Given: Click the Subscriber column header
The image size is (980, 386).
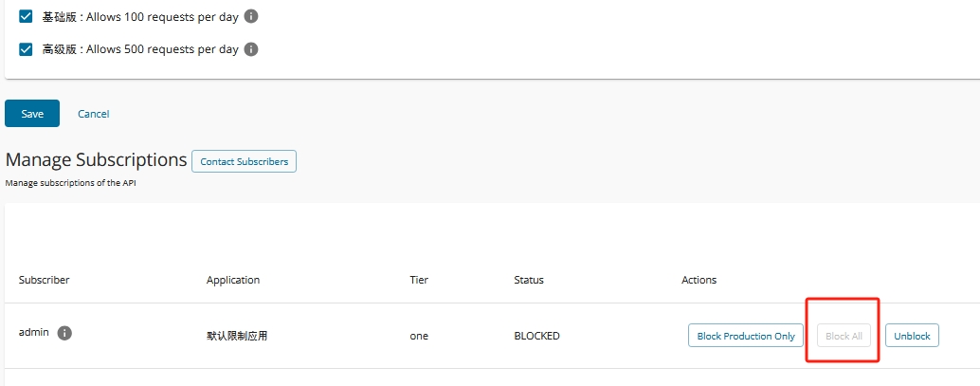Looking at the screenshot, I should 44,280.
